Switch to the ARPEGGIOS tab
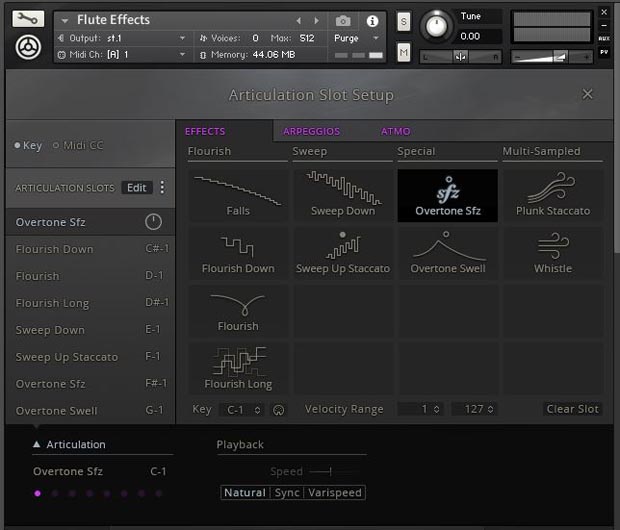The image size is (620, 530). (x=311, y=131)
